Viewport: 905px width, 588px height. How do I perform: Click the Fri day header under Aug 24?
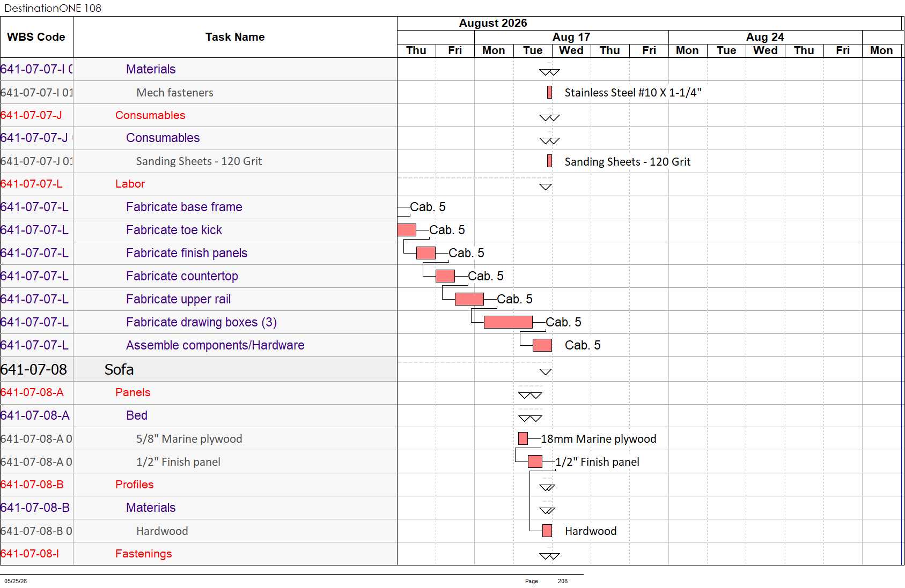[843, 50]
